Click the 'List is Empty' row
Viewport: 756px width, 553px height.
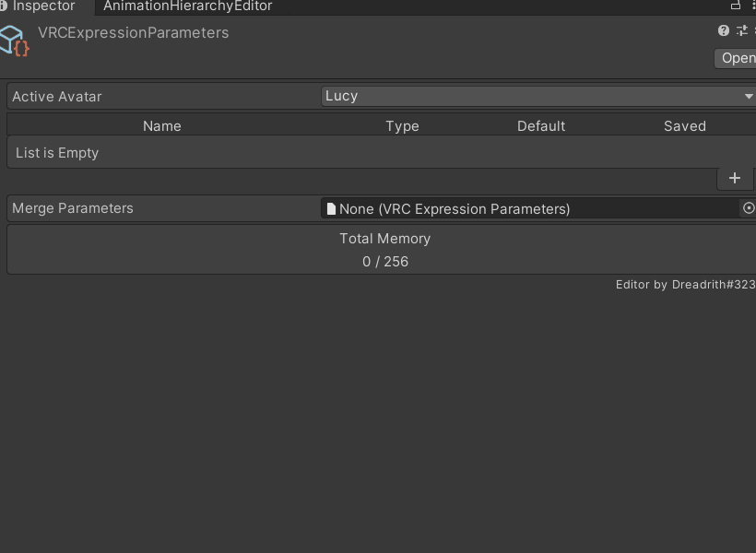coord(57,153)
